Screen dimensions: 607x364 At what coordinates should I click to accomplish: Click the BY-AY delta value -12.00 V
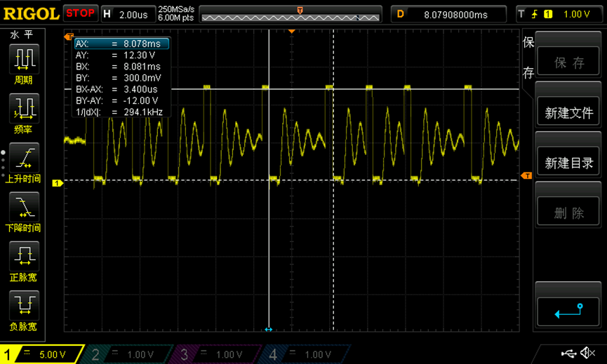[x=140, y=100]
